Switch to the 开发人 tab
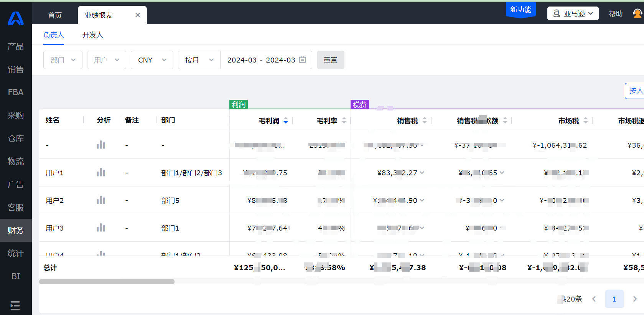 pos(93,35)
